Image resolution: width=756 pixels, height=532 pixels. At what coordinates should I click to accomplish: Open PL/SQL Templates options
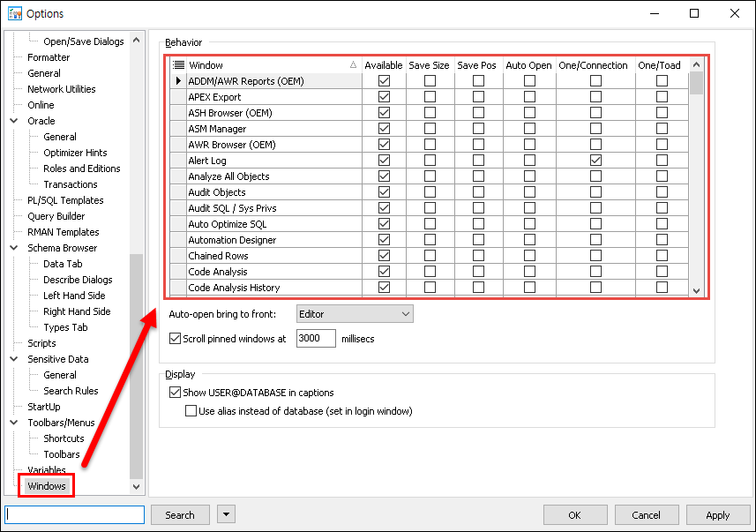(x=65, y=200)
